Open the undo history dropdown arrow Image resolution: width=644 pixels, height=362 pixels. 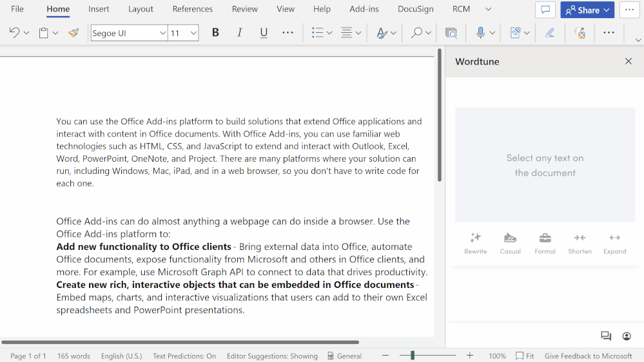click(26, 33)
